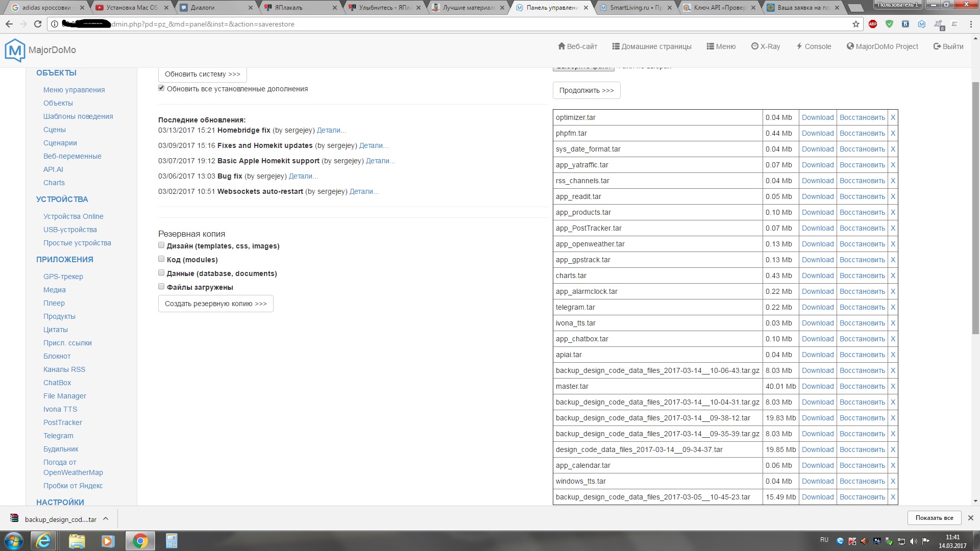Viewport: 980px width, 551px height.
Task: Open the Меню navigation dropdown
Action: pos(721,46)
